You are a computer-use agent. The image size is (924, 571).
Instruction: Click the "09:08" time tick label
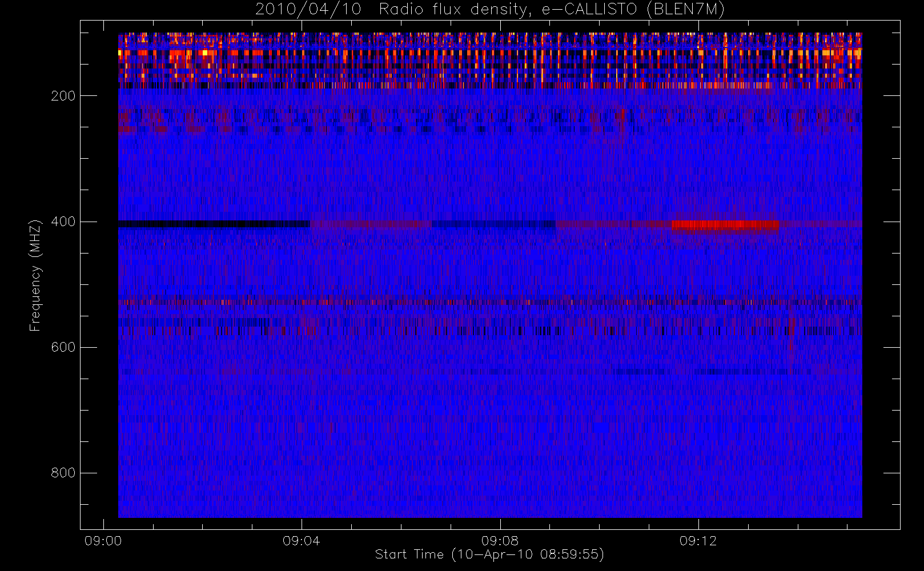pyautogui.click(x=500, y=541)
